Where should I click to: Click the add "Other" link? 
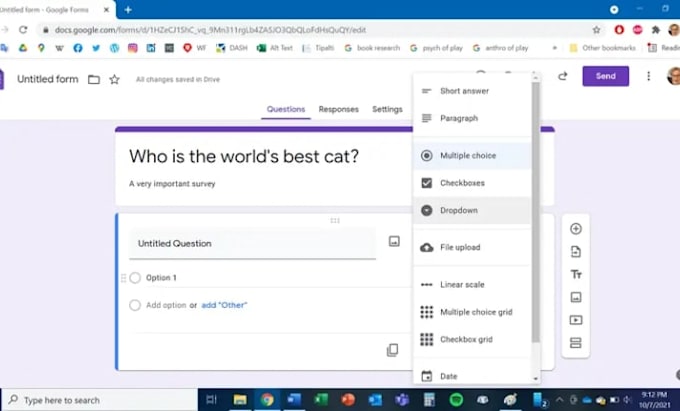tap(224, 305)
